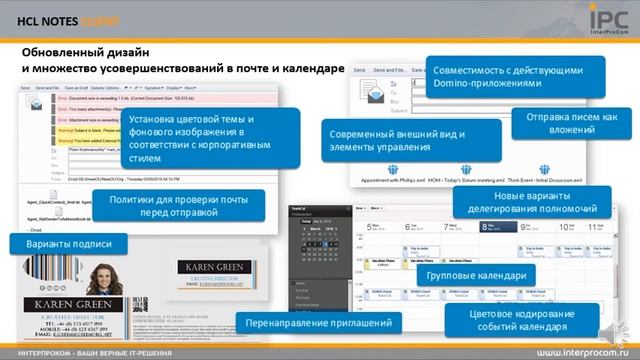Open the Display dropdown in left mail toolbar
Viewport: 640px width, 360px height.
[x=174, y=88]
